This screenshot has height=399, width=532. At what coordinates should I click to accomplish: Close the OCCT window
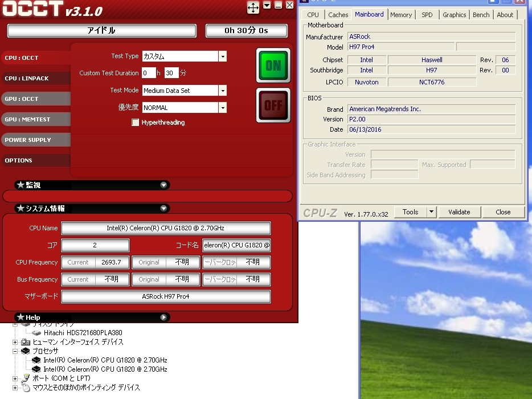(x=289, y=5)
